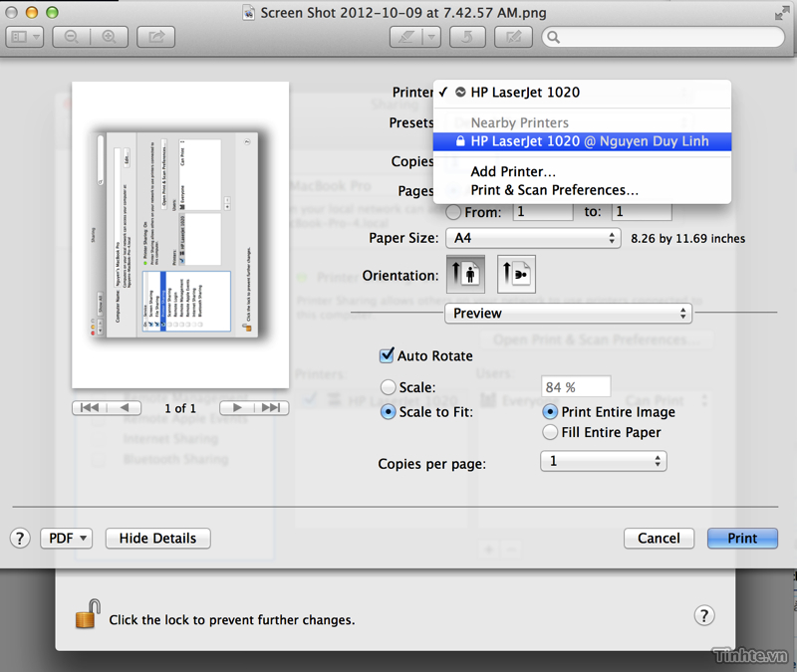Choose Add Printer… from the menu
This screenshot has height=672, width=797.
coord(582,171)
